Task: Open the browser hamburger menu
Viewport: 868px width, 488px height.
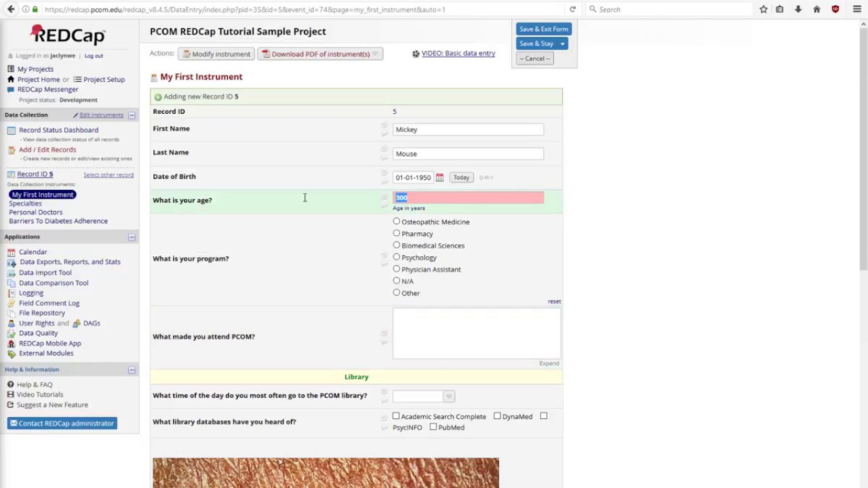Action: [857, 9]
